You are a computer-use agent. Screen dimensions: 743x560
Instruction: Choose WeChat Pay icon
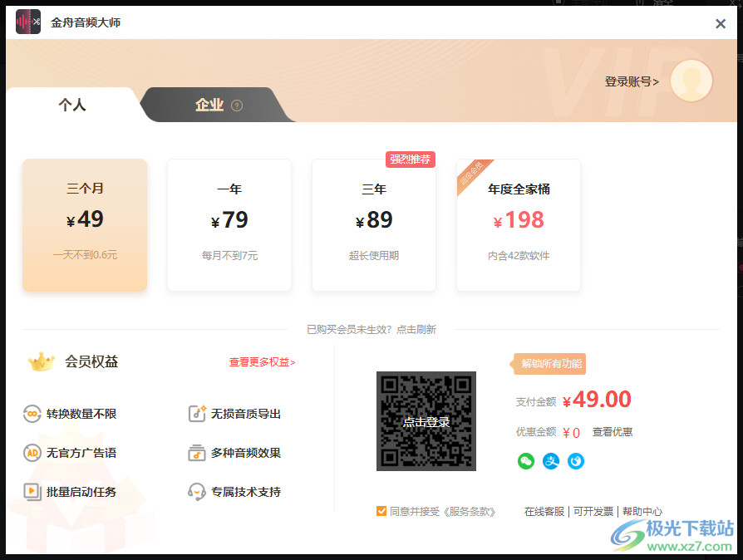pyautogui.click(x=526, y=461)
